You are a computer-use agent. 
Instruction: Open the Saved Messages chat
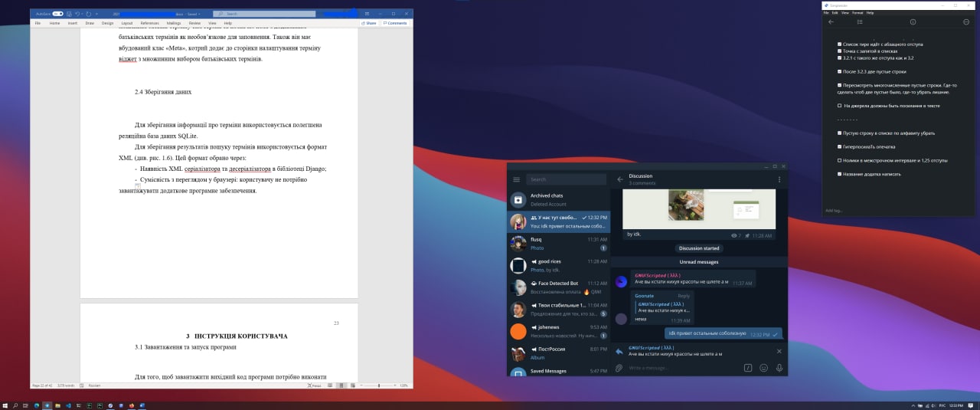559,372
